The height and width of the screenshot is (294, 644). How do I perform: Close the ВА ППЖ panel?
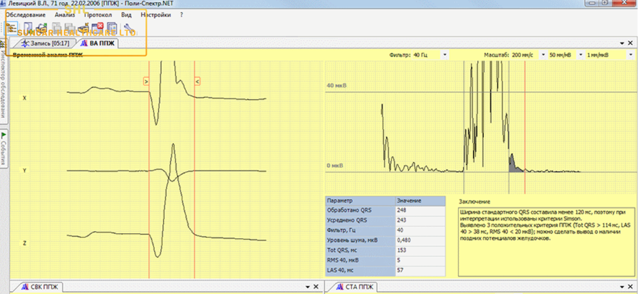point(630,44)
